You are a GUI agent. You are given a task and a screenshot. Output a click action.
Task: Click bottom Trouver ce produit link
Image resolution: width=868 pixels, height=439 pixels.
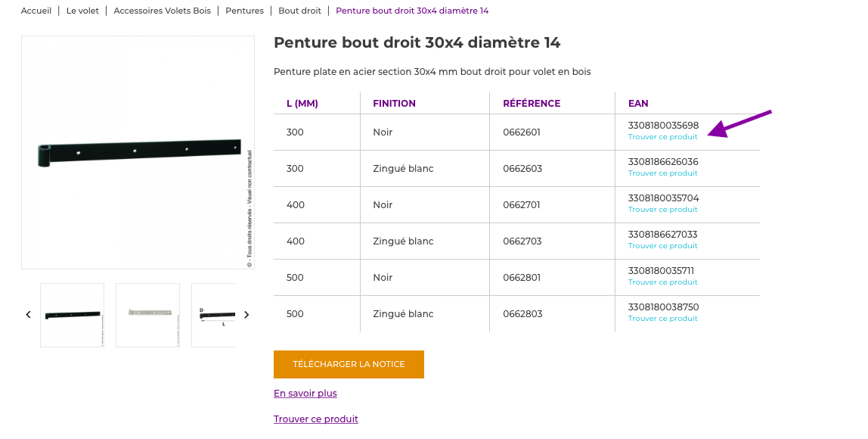[315, 419]
